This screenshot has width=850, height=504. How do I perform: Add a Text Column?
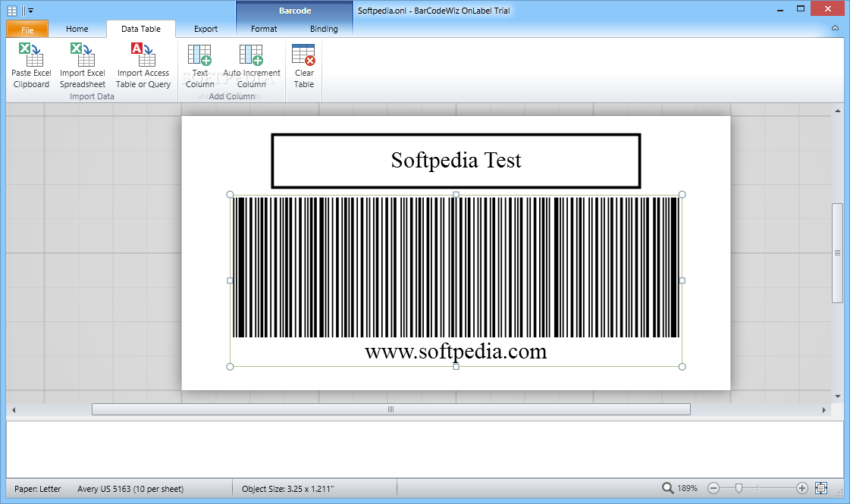(x=199, y=66)
